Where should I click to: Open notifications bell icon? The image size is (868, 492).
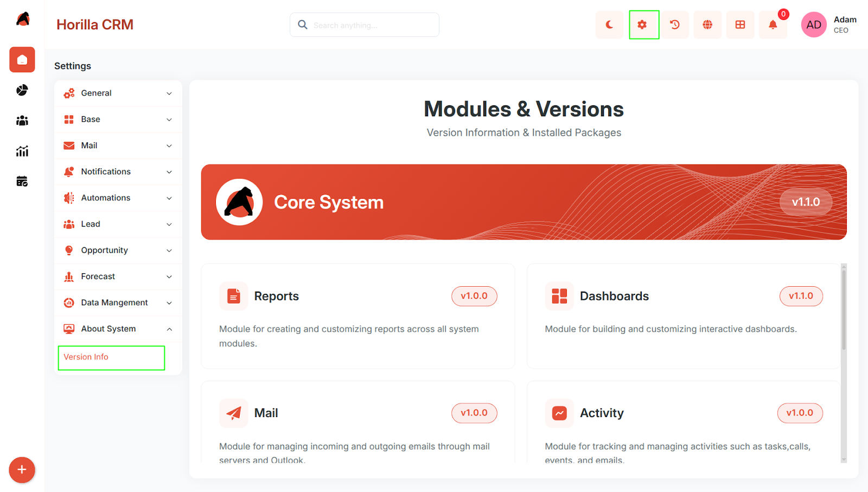(773, 24)
